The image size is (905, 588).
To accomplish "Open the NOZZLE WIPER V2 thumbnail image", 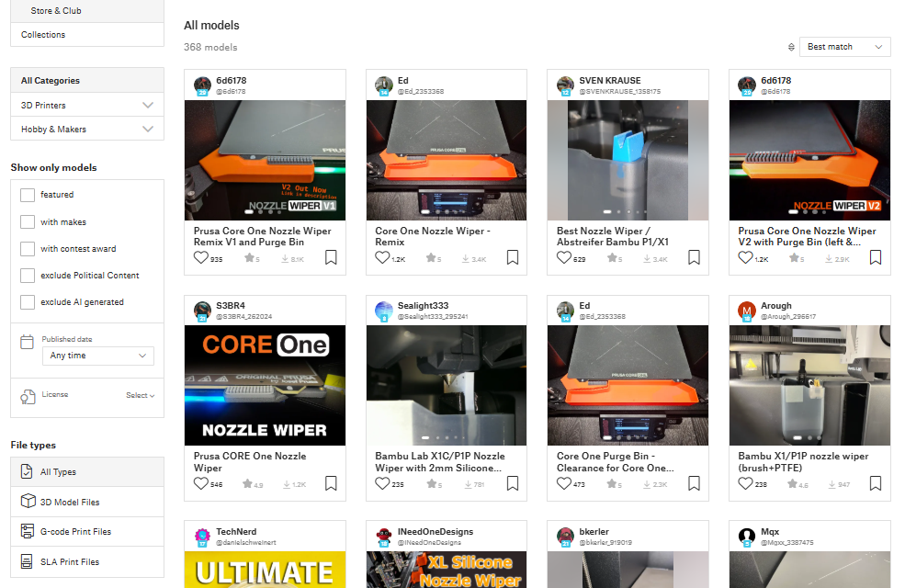I will pyautogui.click(x=809, y=161).
